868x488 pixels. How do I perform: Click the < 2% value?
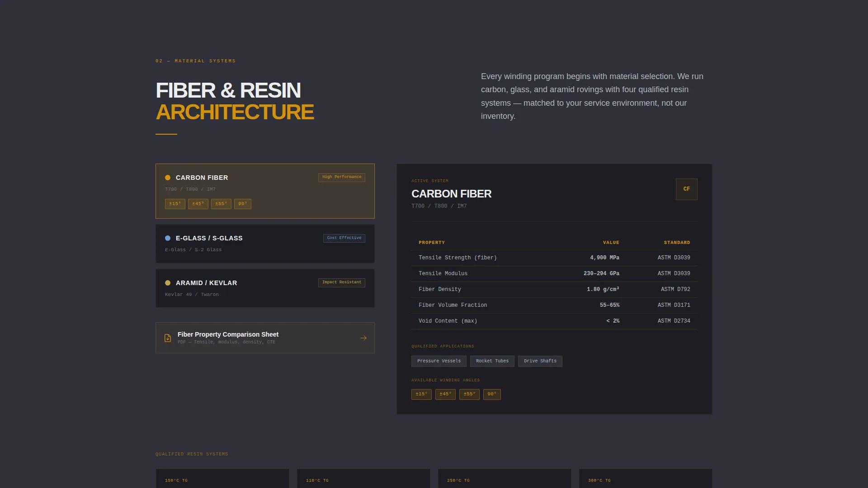(613, 321)
